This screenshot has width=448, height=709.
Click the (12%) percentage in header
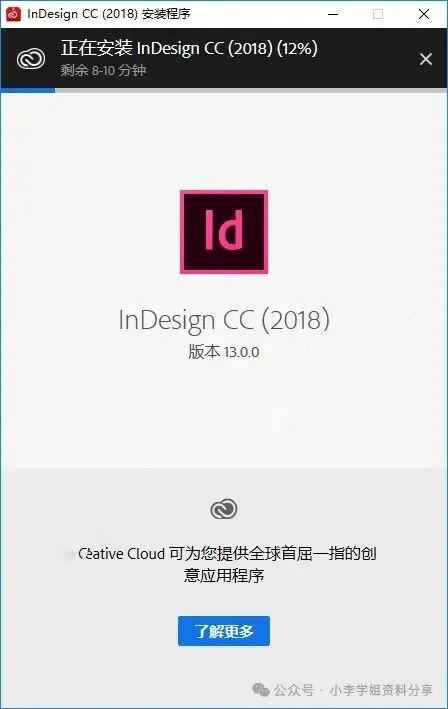[297, 48]
